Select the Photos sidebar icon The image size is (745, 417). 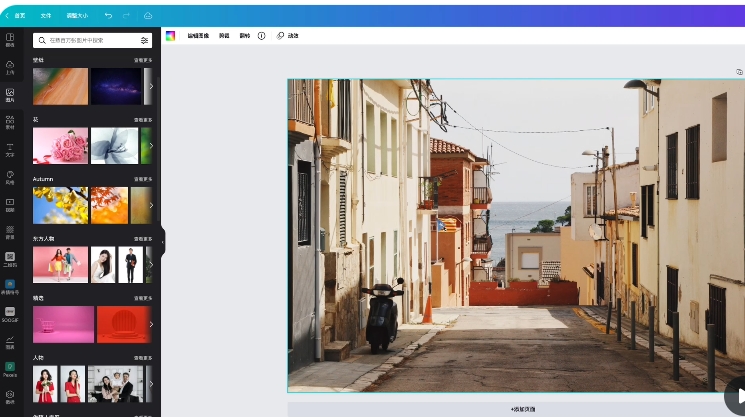click(10, 95)
